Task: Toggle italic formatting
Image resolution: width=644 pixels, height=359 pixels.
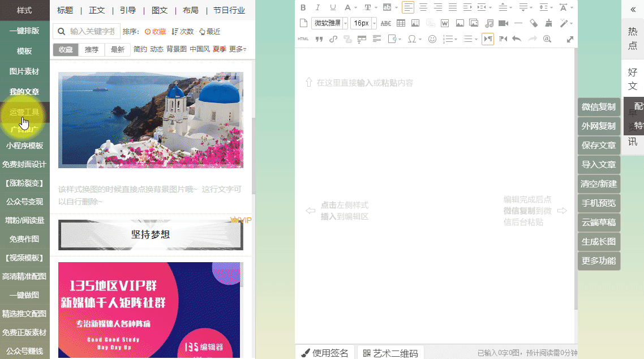Action: tap(317, 7)
